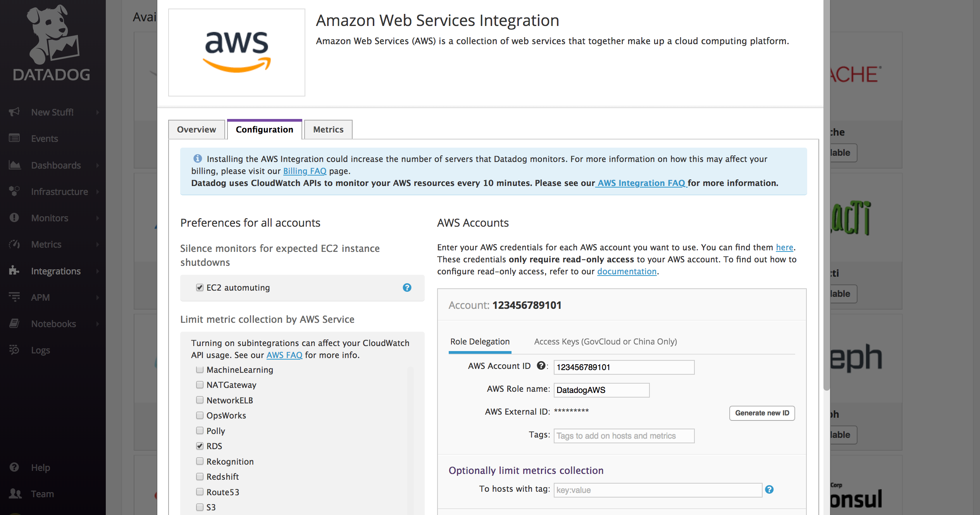Enable the Redshift checkbox
The width and height of the screenshot is (980, 515).
point(200,477)
